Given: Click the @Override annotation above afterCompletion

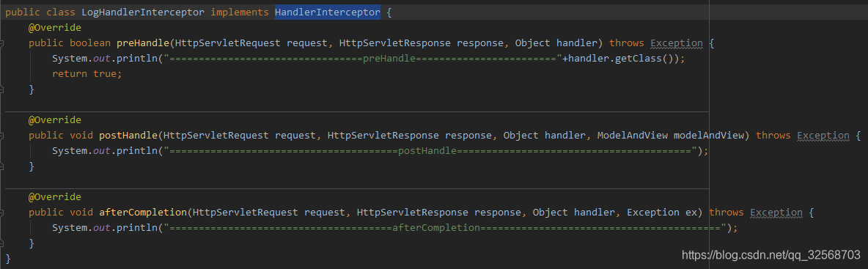Looking at the screenshot, I should coord(55,197).
